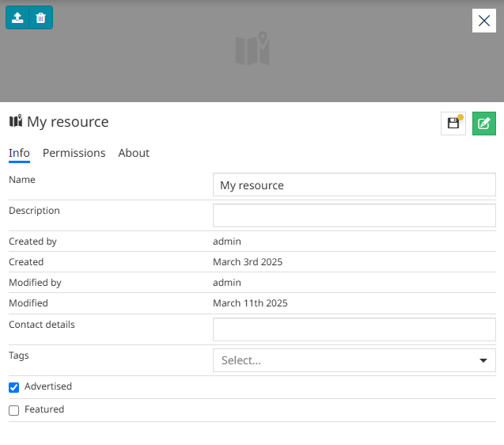Click the green edit resource icon
Viewport: 504px width, 445px height.
[x=484, y=124]
